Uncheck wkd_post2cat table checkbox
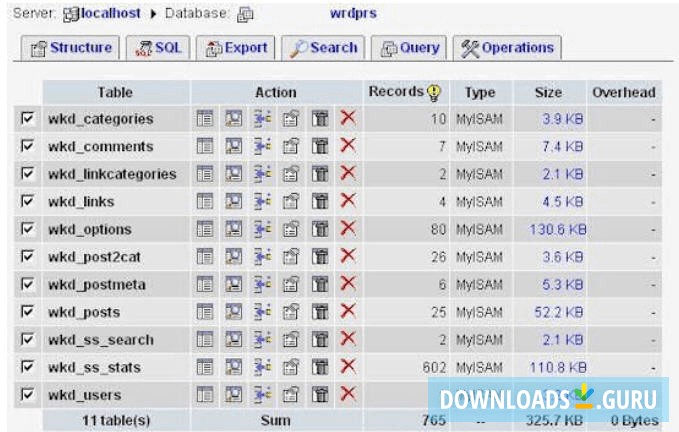679x432 pixels. click(27, 256)
